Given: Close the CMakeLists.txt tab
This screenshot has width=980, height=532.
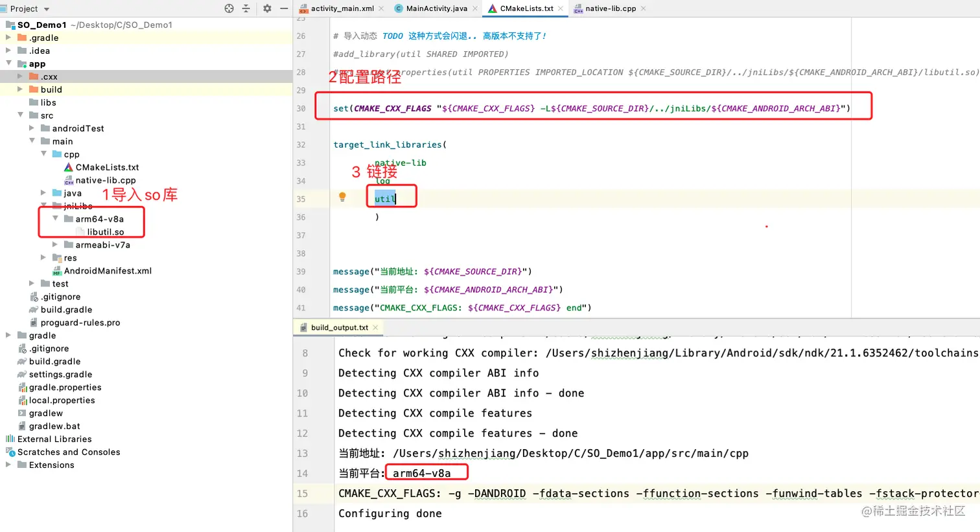Looking at the screenshot, I should click(x=561, y=8).
